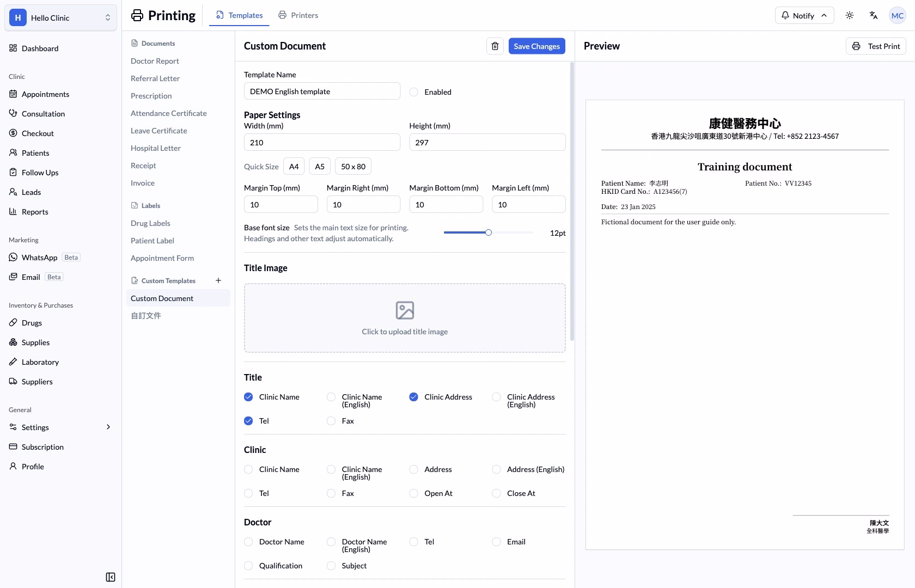Open the Hello Clinic switcher dropdown

coord(60,17)
